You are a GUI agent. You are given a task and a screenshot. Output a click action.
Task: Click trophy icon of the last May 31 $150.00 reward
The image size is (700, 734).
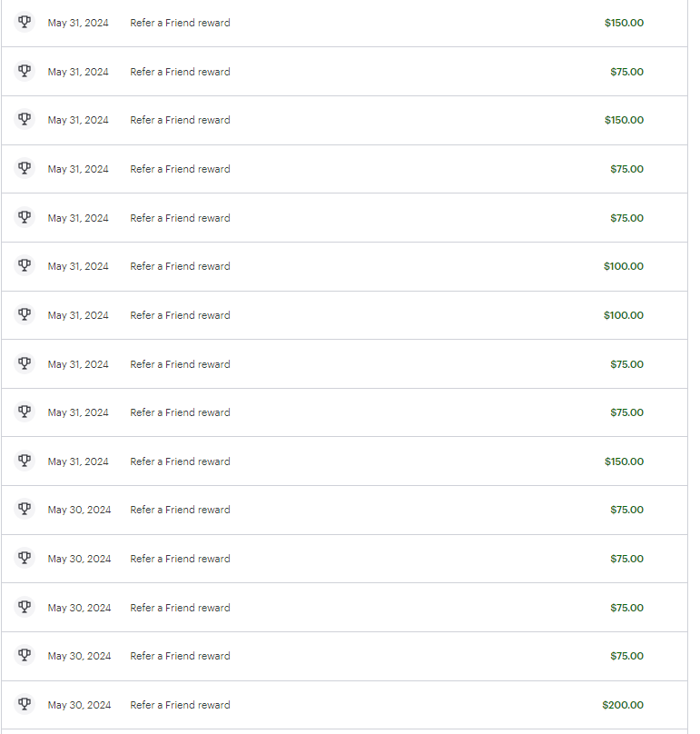pyautogui.click(x=25, y=461)
